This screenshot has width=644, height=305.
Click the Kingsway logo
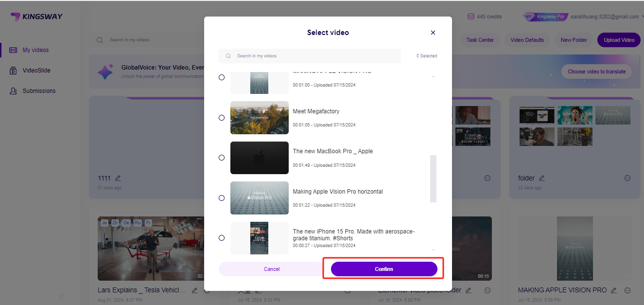(x=36, y=17)
